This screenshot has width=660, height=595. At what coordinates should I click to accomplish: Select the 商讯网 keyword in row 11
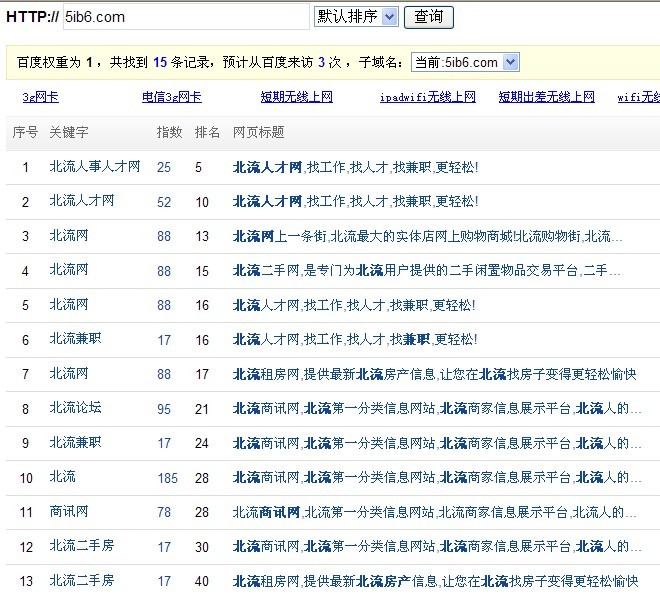69,513
